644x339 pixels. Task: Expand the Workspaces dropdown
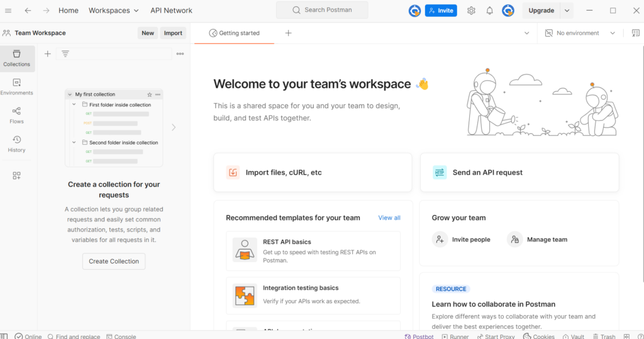114,11
